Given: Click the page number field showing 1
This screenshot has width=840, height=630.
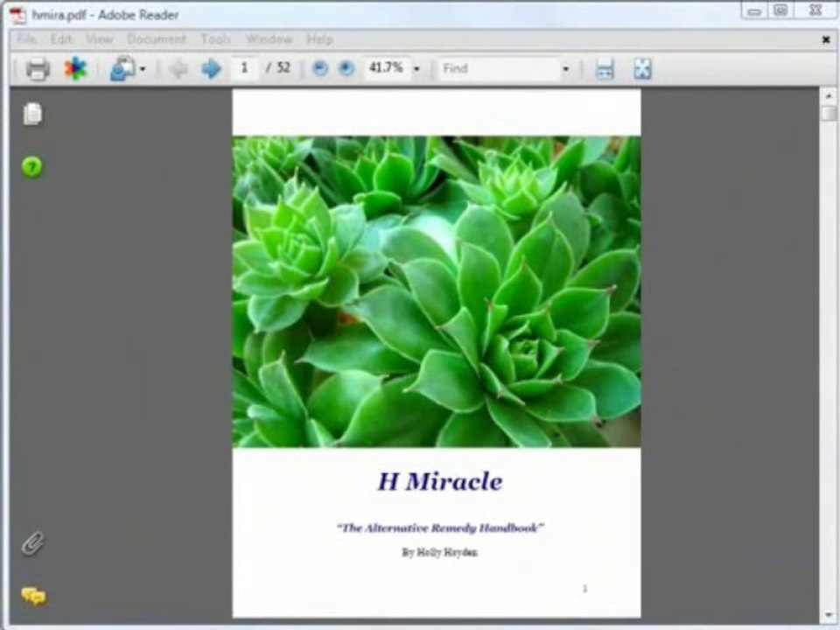Looking at the screenshot, I should click(244, 68).
